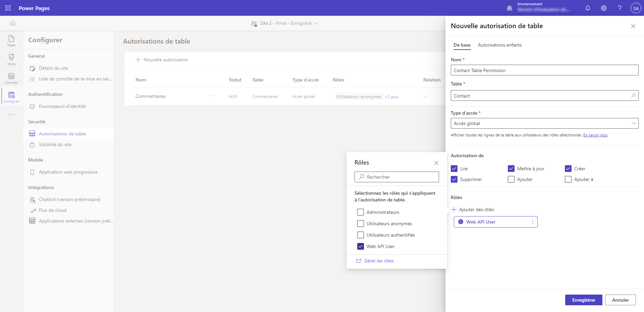Image resolution: width=644 pixels, height=312 pixels.
Task: Click the app launcher waffle icon
Action: [8, 8]
